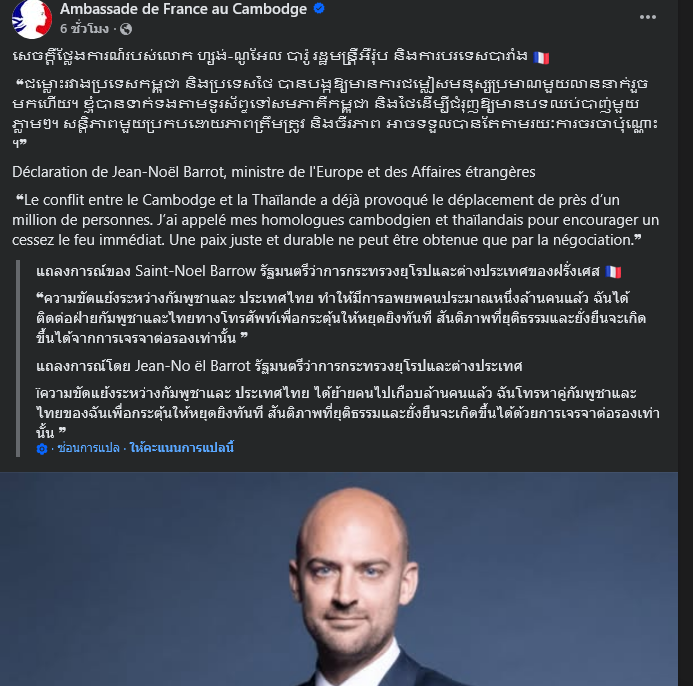Viewport: 693px width, 686px height.
Task: Click the globe public audience icon
Action: click(x=126, y=29)
